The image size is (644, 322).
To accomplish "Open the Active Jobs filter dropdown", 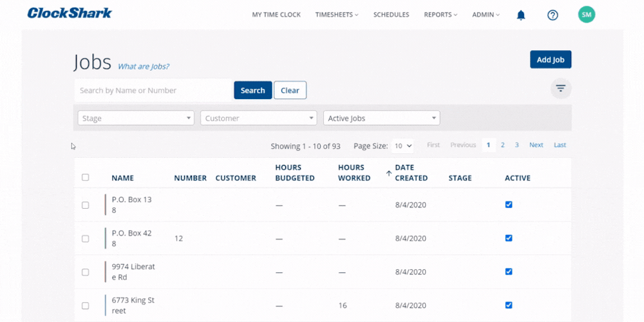I will pos(381,118).
